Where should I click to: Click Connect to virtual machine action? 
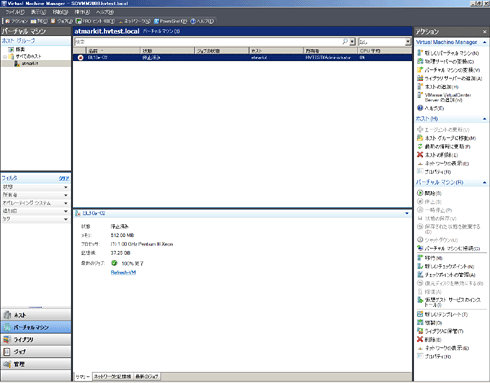(448, 248)
